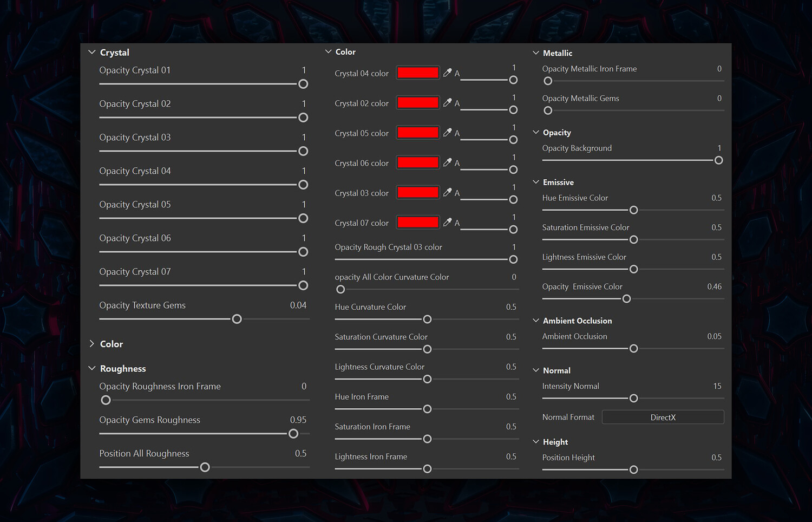This screenshot has width=812, height=522.
Task: Collapse the Roughness section
Action: [x=92, y=368]
